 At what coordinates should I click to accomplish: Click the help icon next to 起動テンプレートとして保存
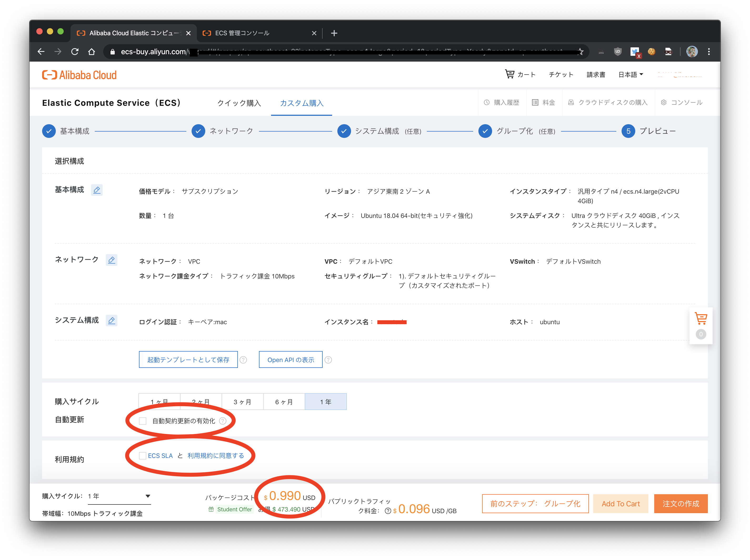(x=243, y=360)
